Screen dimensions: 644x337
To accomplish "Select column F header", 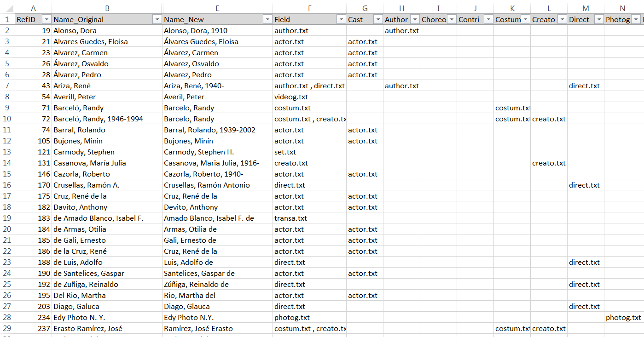I will tap(309, 8).
